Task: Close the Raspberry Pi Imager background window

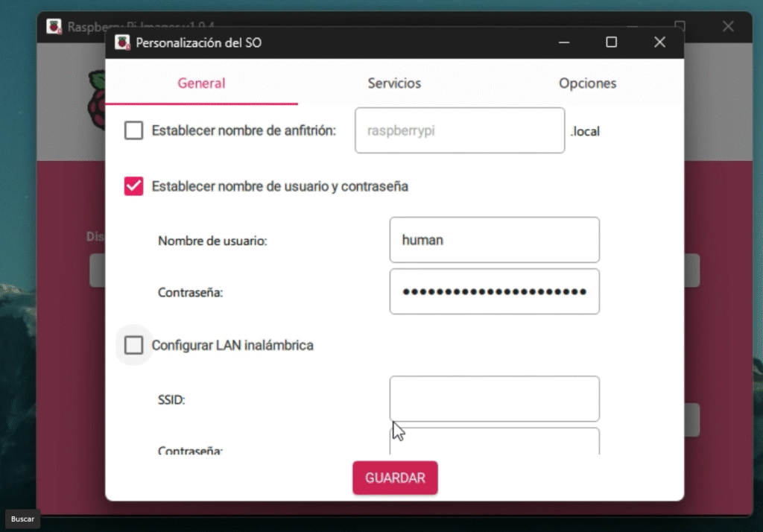Action: [728, 26]
